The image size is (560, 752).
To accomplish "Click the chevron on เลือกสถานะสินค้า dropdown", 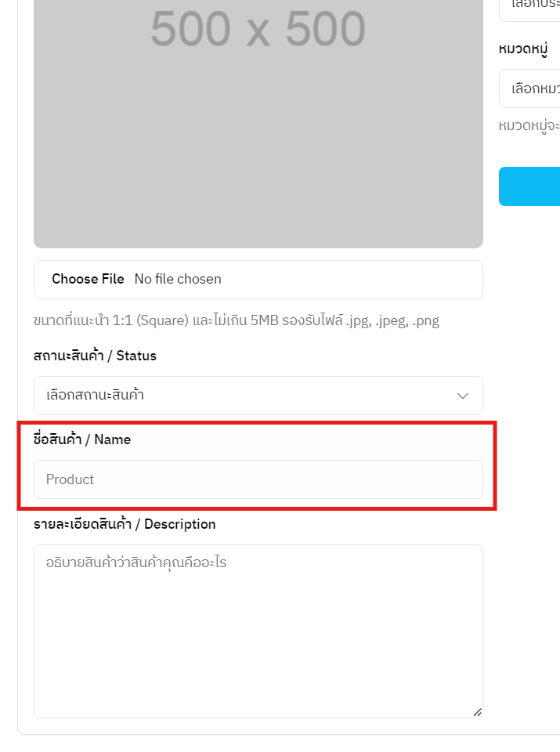I will [462, 396].
